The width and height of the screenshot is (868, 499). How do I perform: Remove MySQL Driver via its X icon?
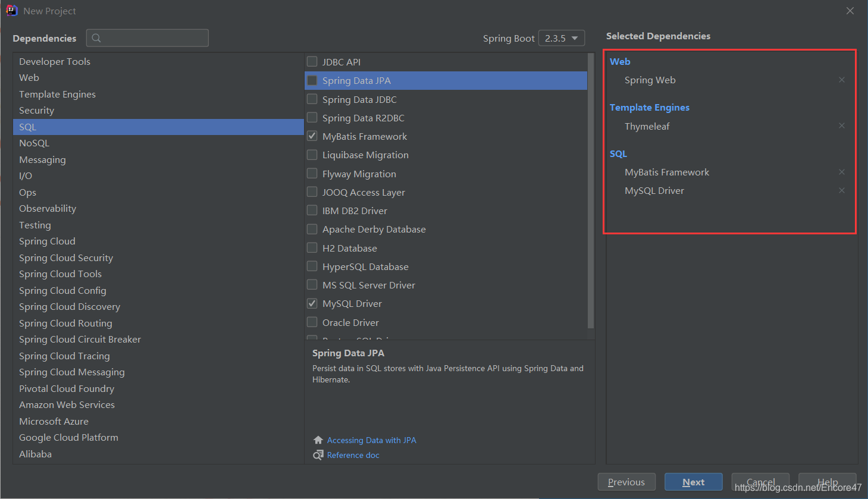[x=842, y=190]
